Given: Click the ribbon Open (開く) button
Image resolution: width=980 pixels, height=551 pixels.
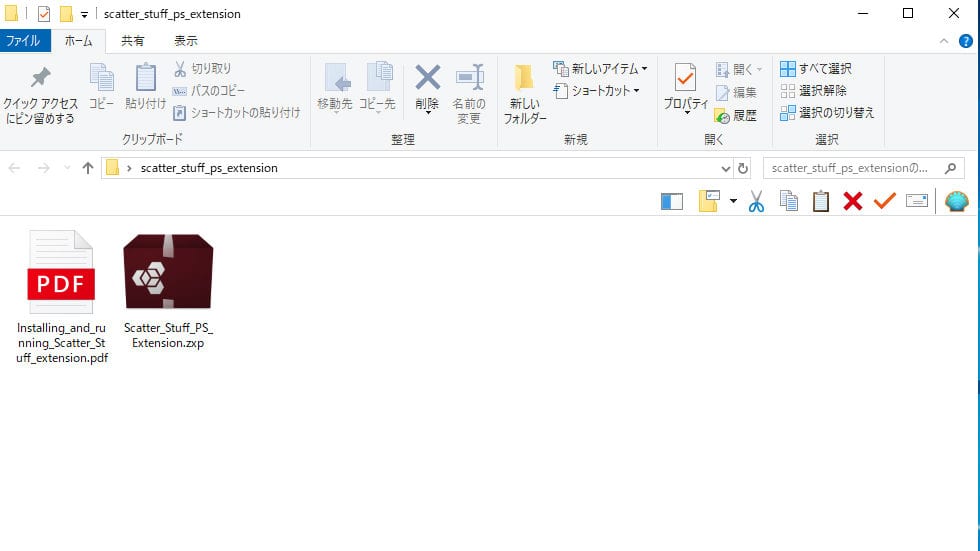Looking at the screenshot, I should (739, 69).
